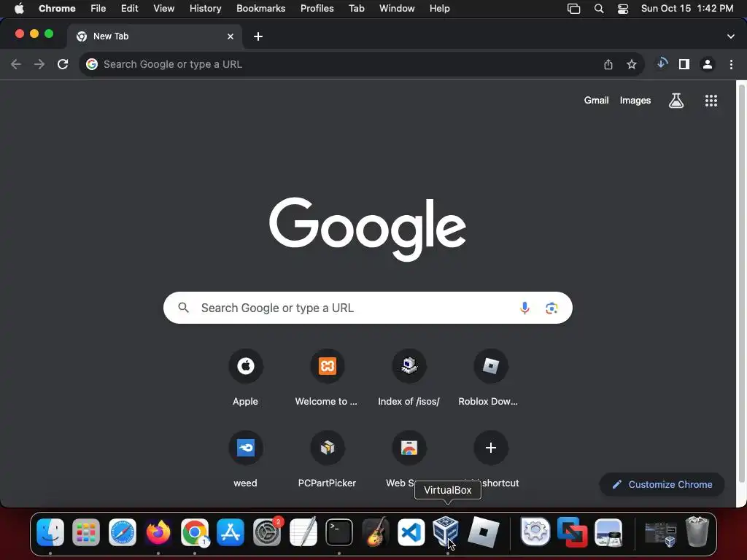Click the share page icon in address bar

pyautogui.click(x=608, y=64)
